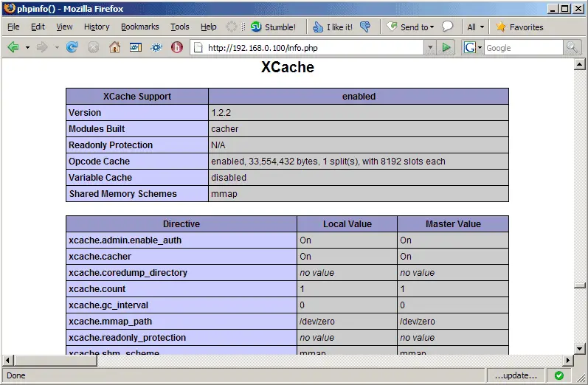
Task: Click the speech bubble comment icon
Action: [x=447, y=27]
